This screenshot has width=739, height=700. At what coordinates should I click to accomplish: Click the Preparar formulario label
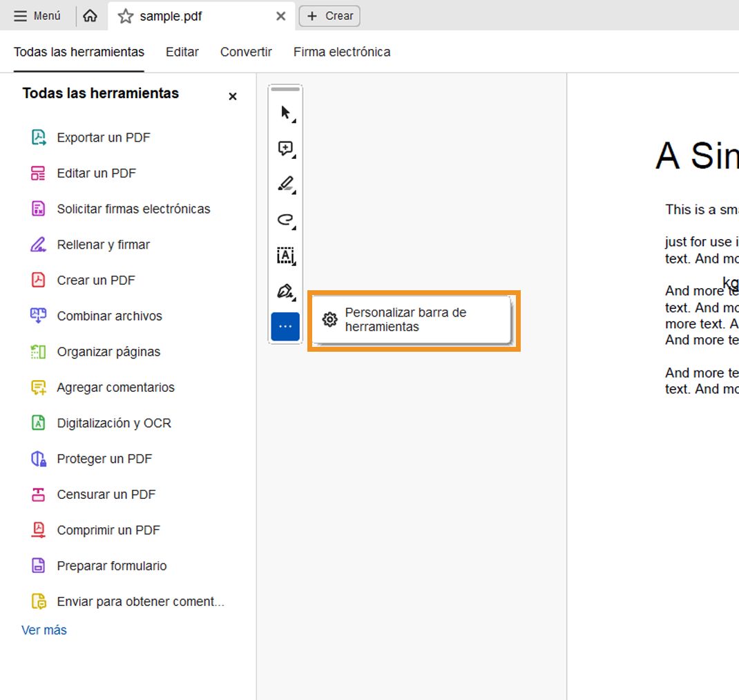tap(112, 566)
